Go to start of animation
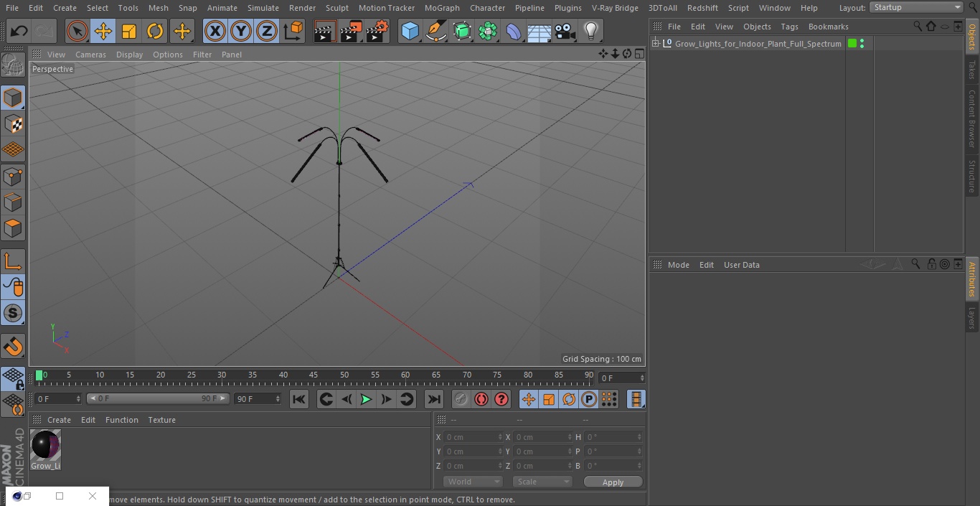Image resolution: width=980 pixels, height=506 pixels. tap(299, 399)
